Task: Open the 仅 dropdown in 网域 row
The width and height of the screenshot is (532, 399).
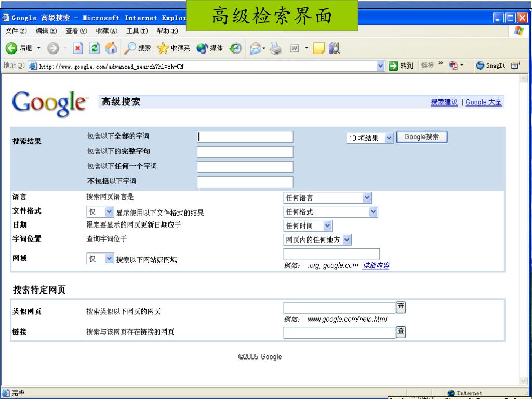Action: pos(100,259)
